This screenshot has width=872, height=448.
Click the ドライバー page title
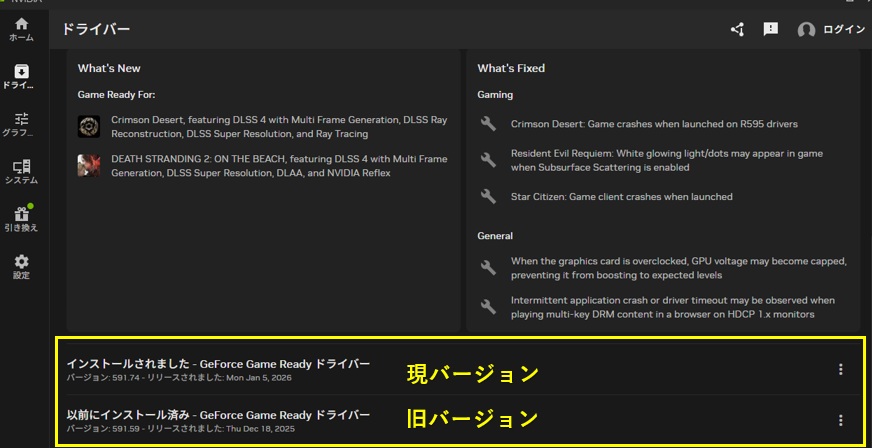click(96, 30)
